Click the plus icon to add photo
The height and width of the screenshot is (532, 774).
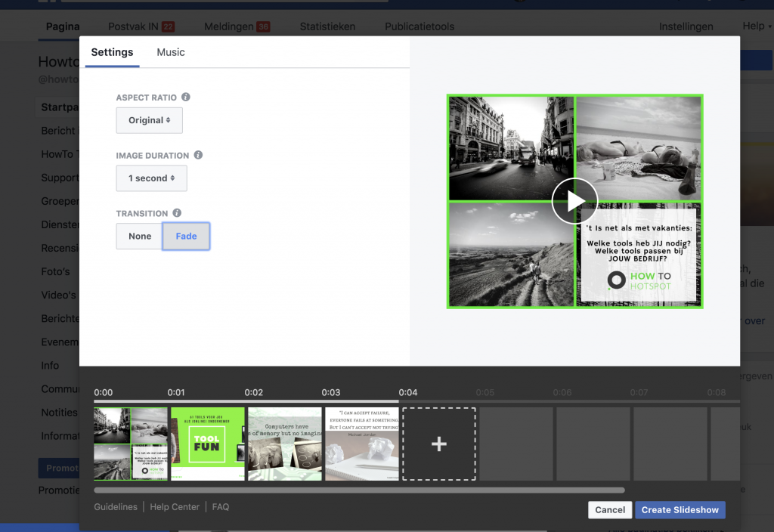pyautogui.click(x=438, y=444)
